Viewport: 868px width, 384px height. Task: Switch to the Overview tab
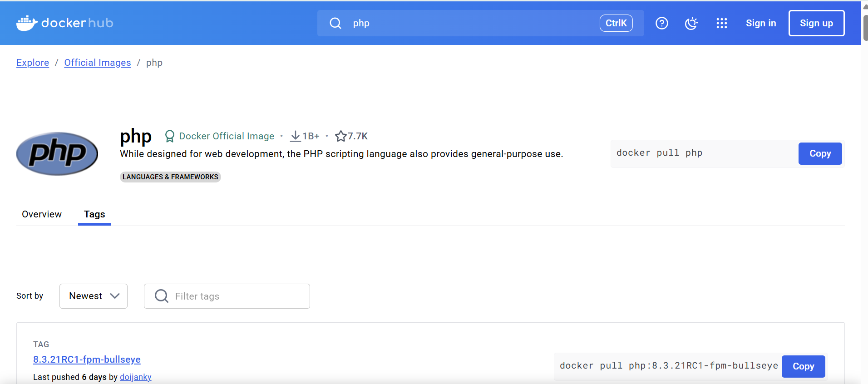coord(42,214)
